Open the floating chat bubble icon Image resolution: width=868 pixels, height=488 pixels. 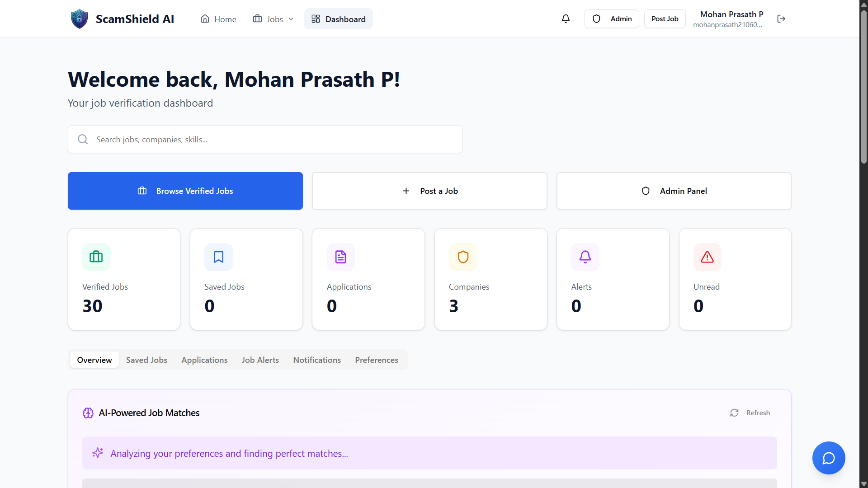click(828, 458)
